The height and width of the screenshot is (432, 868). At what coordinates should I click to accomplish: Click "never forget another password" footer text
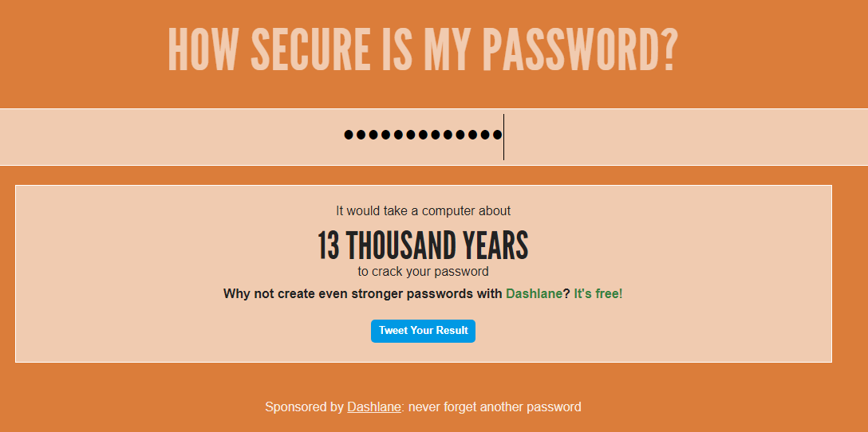495,406
